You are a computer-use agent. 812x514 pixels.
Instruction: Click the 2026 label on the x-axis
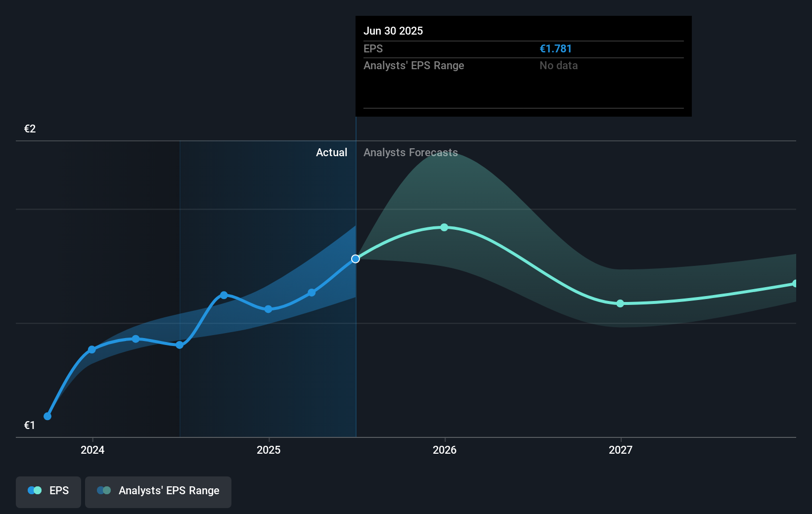pos(445,450)
